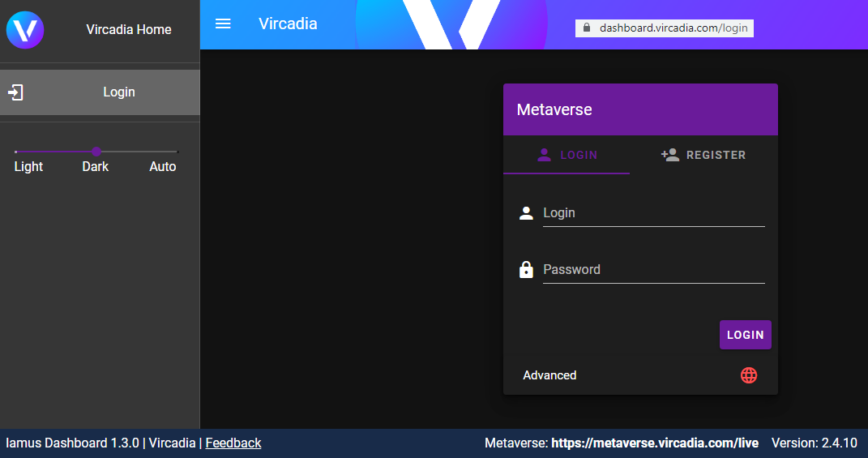Viewport: 868px width, 458px height.
Task: Click the theme slider handle
Action: coord(96,152)
